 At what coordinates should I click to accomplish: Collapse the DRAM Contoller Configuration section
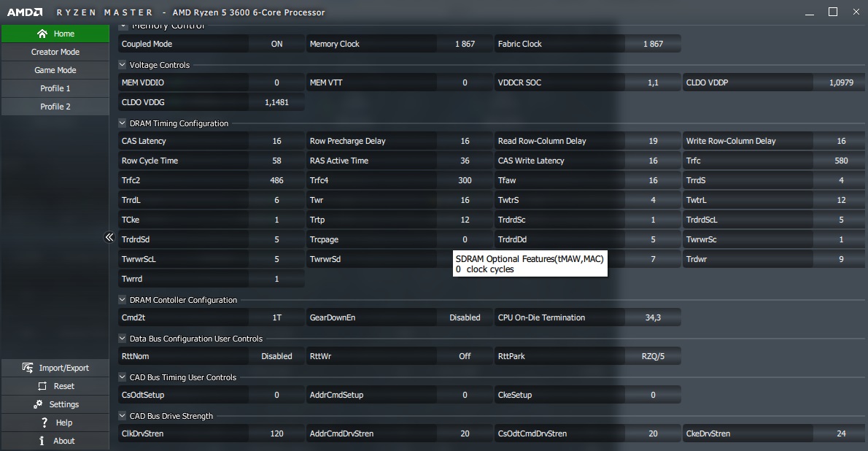123,300
